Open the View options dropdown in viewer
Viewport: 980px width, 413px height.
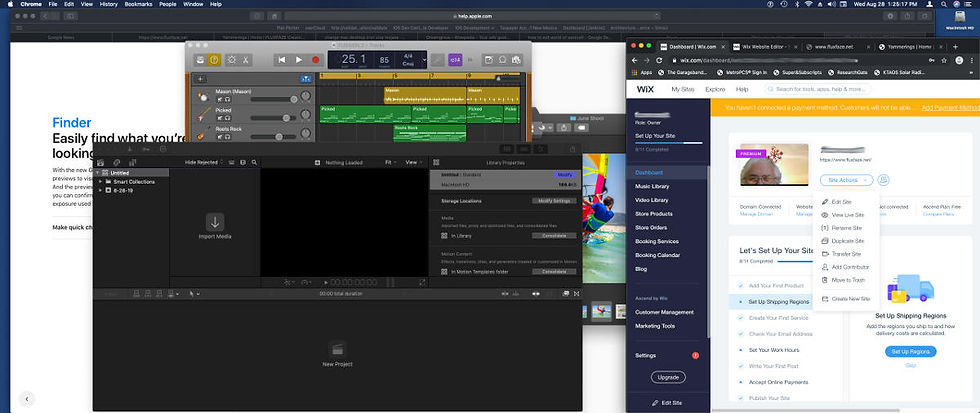coord(412,162)
